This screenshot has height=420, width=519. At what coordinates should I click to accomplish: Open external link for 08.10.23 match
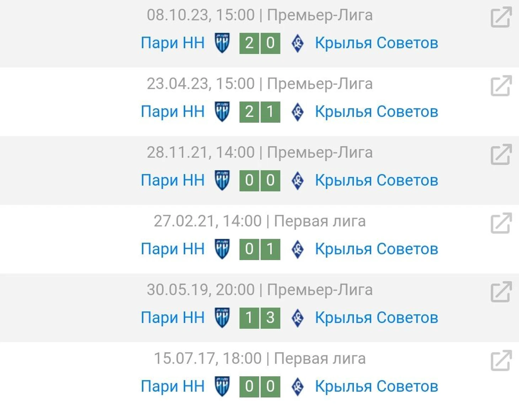coord(501,17)
